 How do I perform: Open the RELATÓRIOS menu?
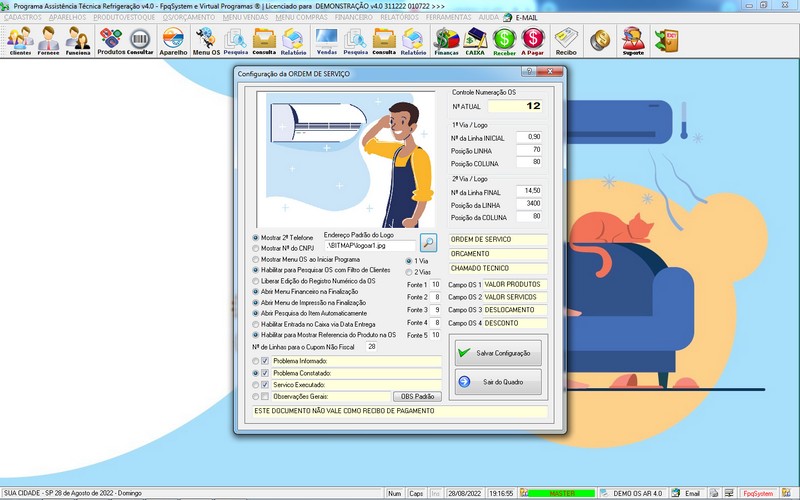(x=398, y=17)
